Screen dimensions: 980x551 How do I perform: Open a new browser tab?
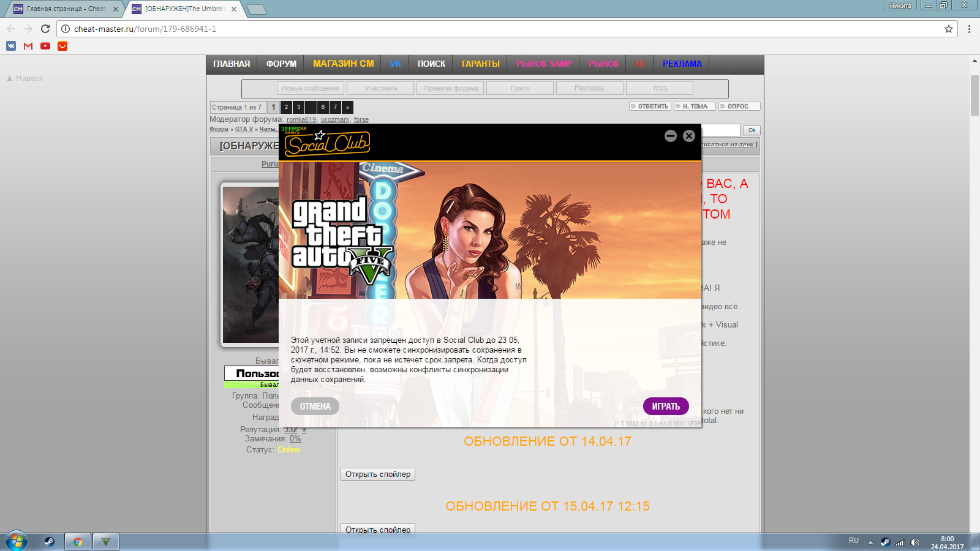(256, 9)
